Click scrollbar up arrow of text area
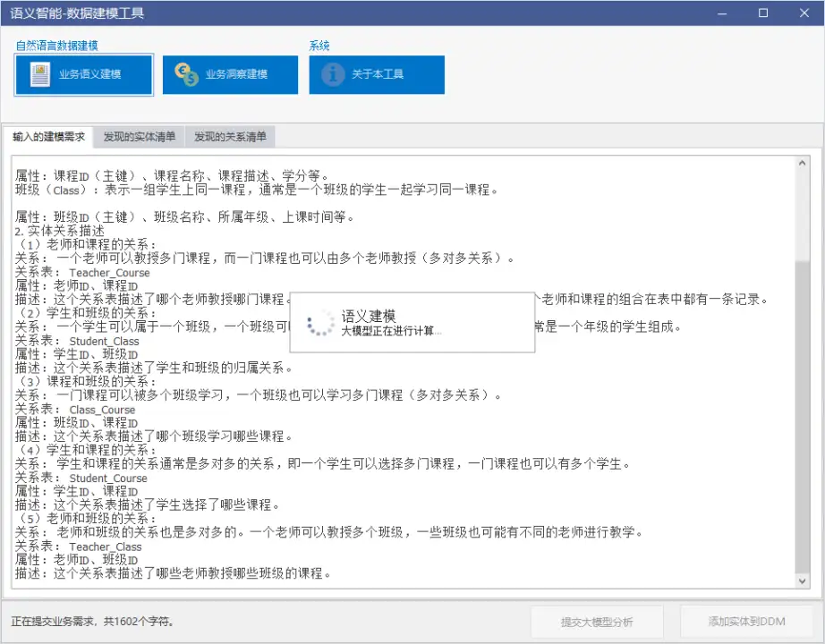825x644 pixels. (x=802, y=163)
